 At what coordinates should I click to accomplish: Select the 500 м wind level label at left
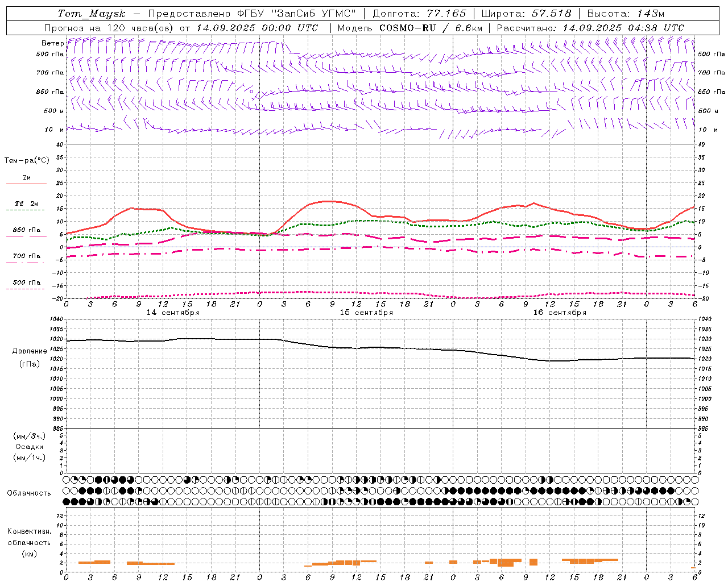click(x=55, y=111)
